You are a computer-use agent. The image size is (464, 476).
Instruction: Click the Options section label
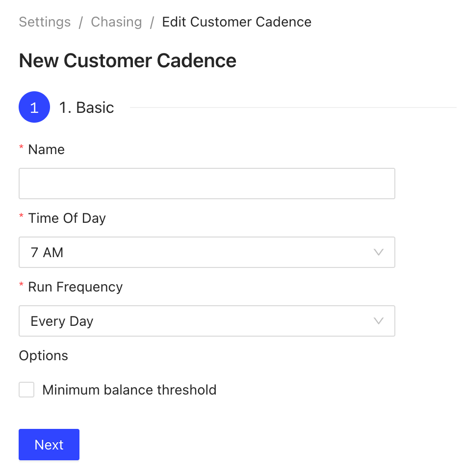(x=43, y=356)
